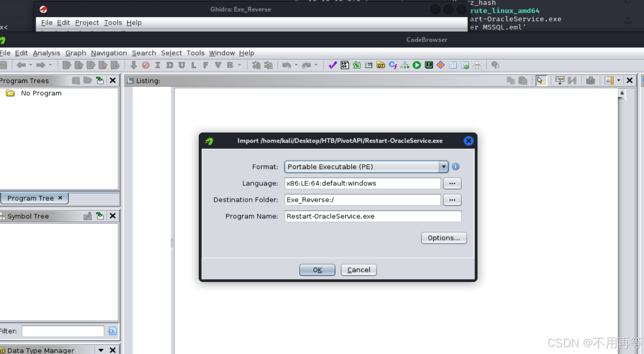
Task: Click the Symbol Tree toolbar icon
Action: coord(477,65)
